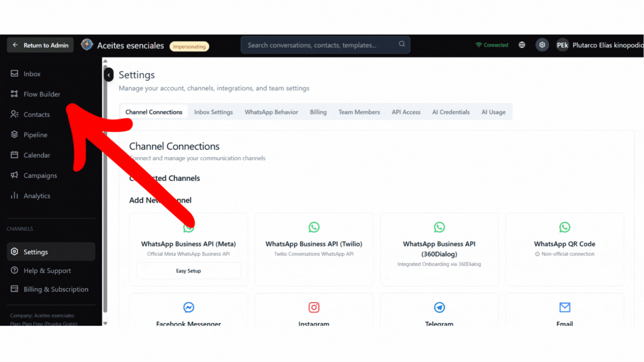644x362 pixels.
Task: Open the PEk user profile menu
Action: pos(562,45)
